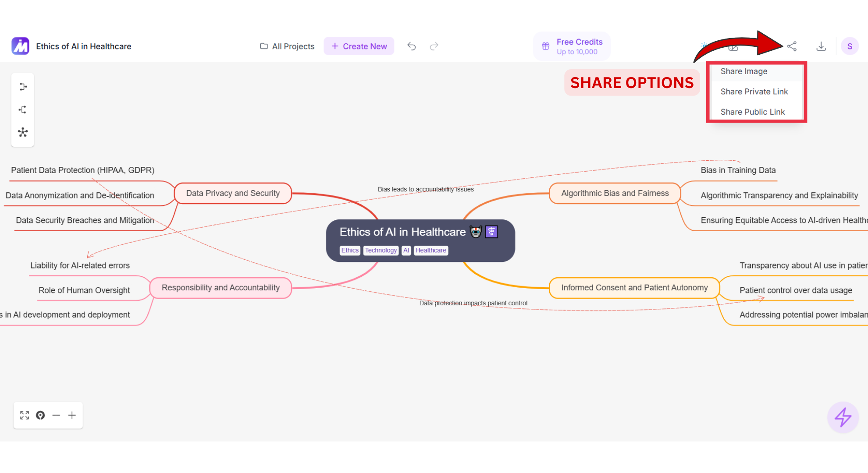Open All Projects folder link

tap(288, 46)
